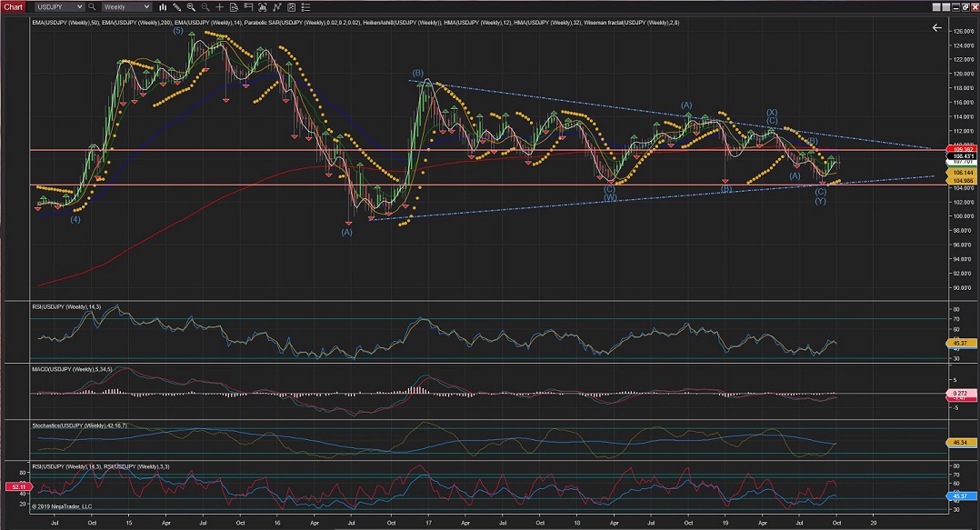Open the first gray link button
Image resolution: width=980 pixels, height=530 pixels.
[x=936, y=7]
